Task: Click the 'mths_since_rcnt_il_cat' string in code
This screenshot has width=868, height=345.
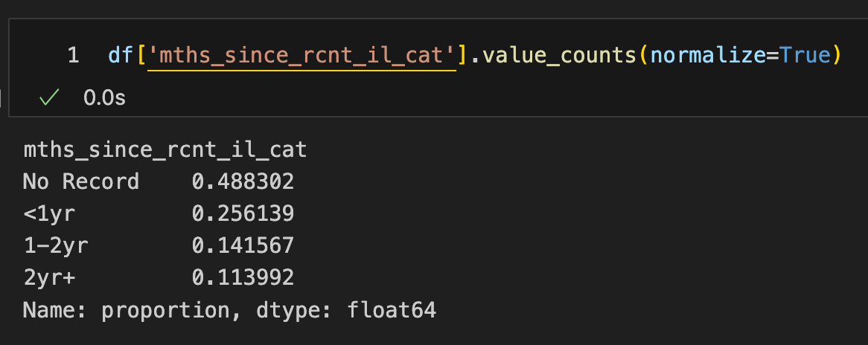Action: 301,56
